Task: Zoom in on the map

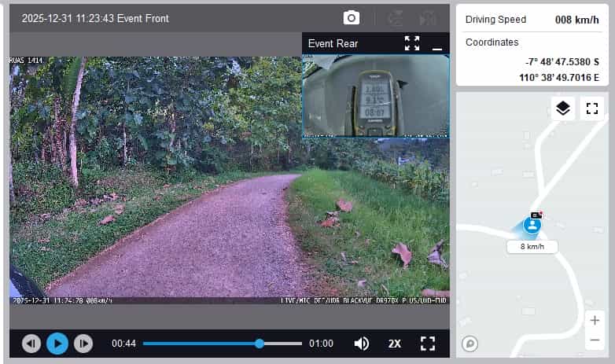Action: tap(595, 320)
